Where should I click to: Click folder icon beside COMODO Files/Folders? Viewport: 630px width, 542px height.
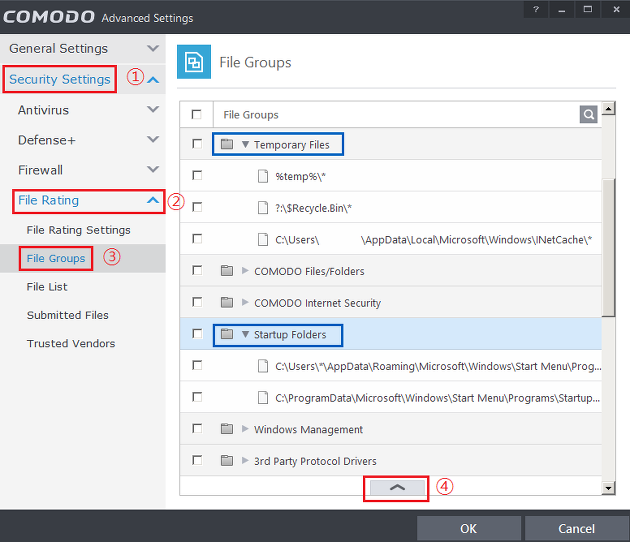[227, 270]
